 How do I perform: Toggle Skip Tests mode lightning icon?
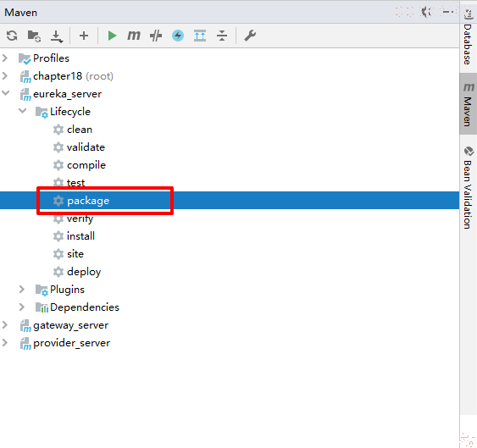pyautogui.click(x=178, y=36)
